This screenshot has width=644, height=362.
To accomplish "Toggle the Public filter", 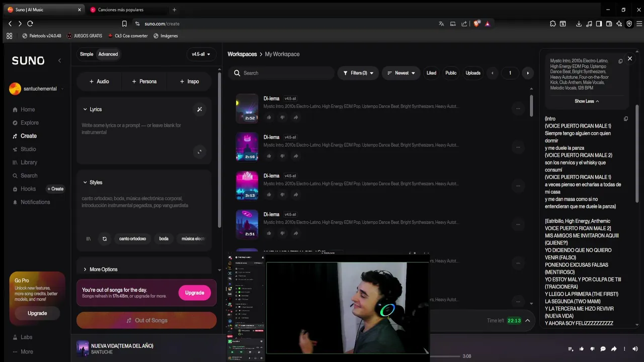I will pos(451,73).
